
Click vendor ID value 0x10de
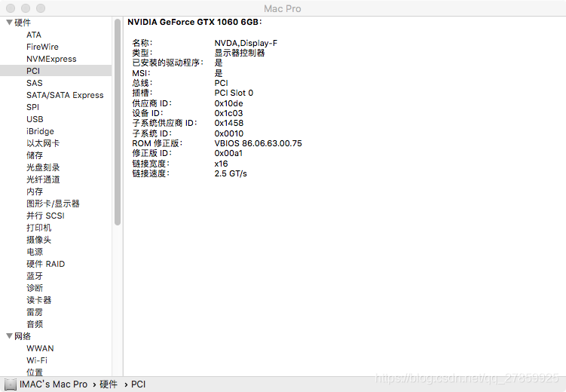pyautogui.click(x=229, y=103)
